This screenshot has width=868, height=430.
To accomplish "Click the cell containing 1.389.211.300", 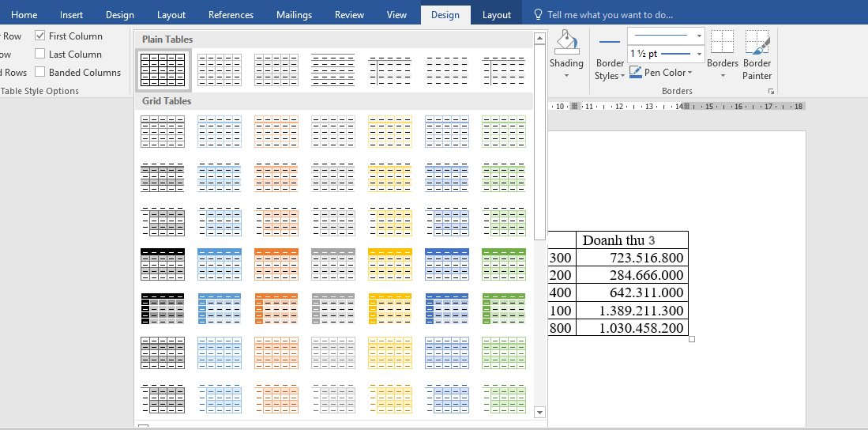I will tap(632, 311).
